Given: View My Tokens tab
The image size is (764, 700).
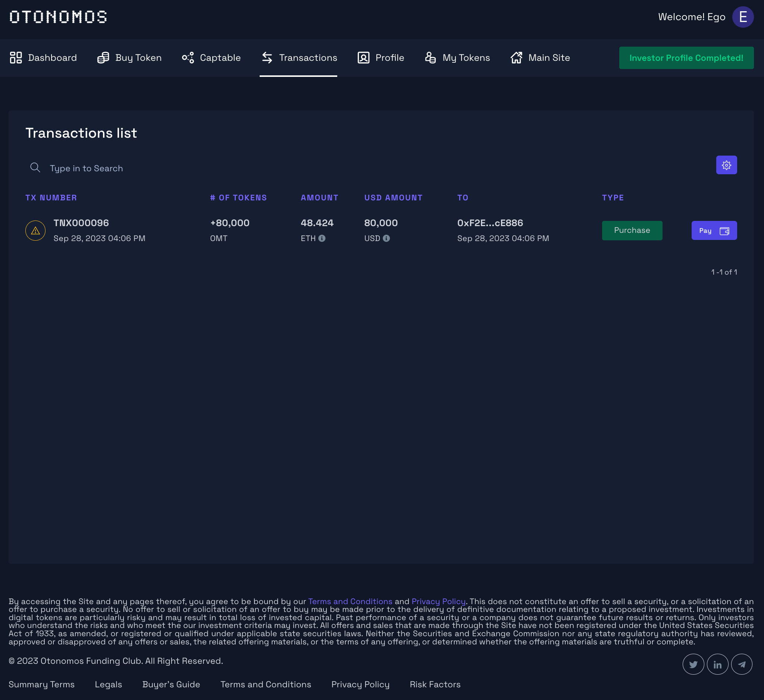Looking at the screenshot, I should [x=457, y=57].
